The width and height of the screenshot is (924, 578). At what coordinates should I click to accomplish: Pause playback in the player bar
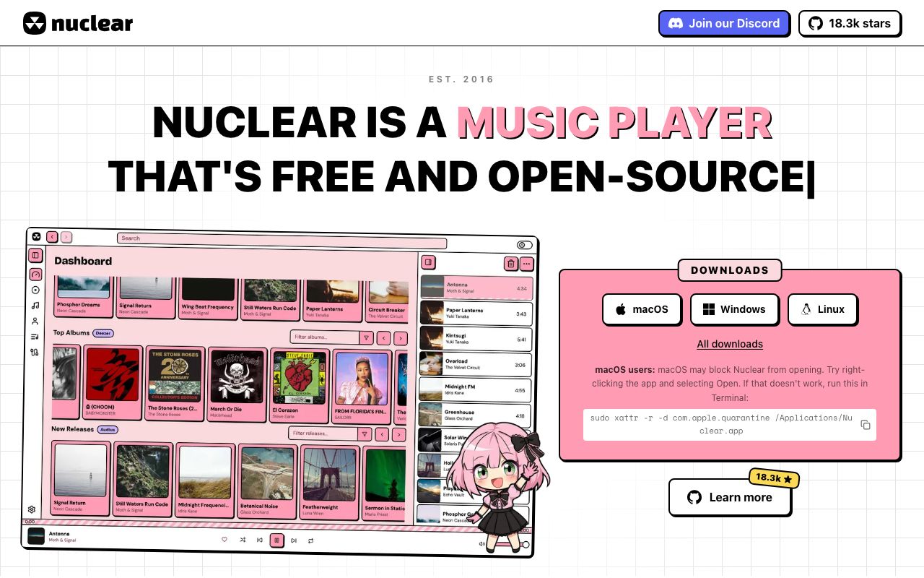coord(276,540)
